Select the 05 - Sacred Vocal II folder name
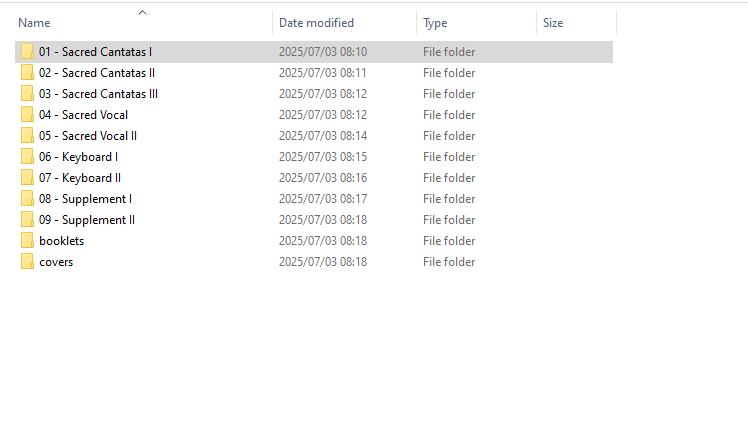 point(88,136)
